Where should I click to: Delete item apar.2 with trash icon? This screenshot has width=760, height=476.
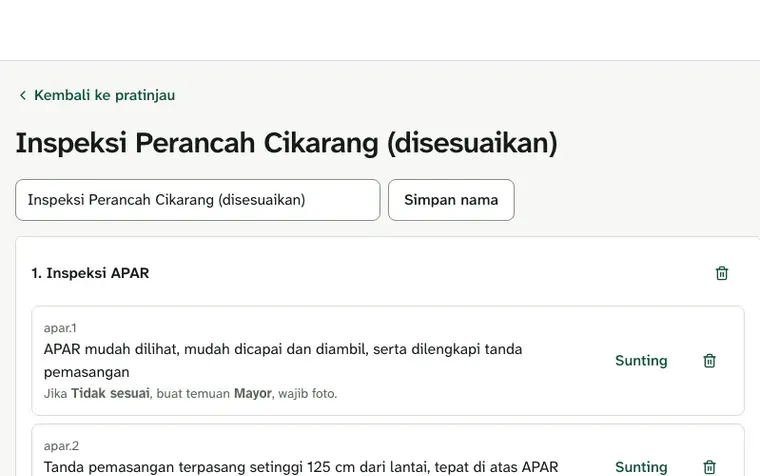(x=709, y=467)
